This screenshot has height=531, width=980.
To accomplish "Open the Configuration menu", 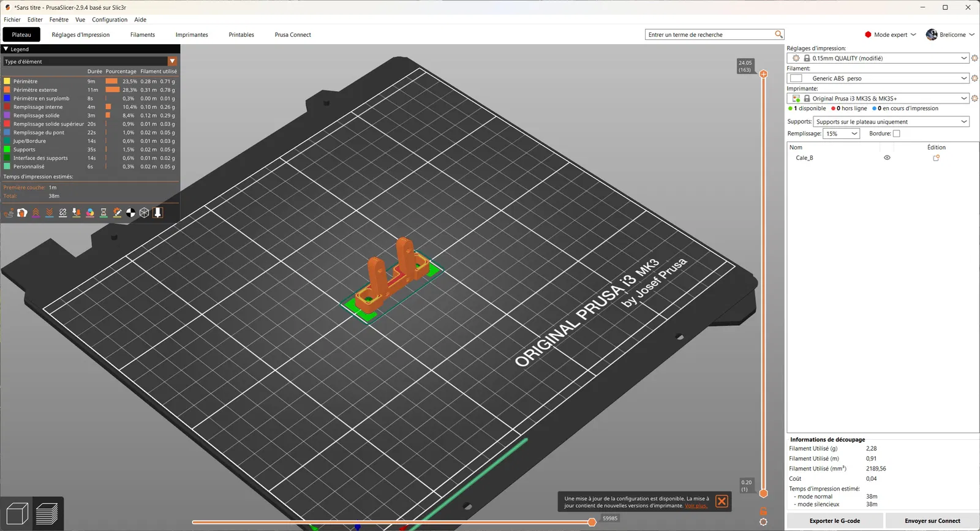I will coord(110,20).
